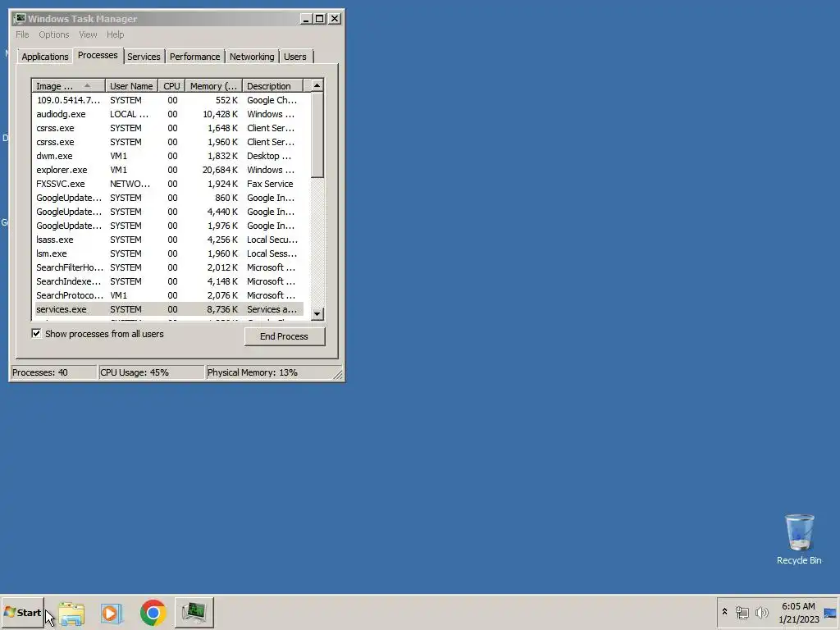The height and width of the screenshot is (630, 840).
Task: Open the Help menu
Action: click(115, 34)
